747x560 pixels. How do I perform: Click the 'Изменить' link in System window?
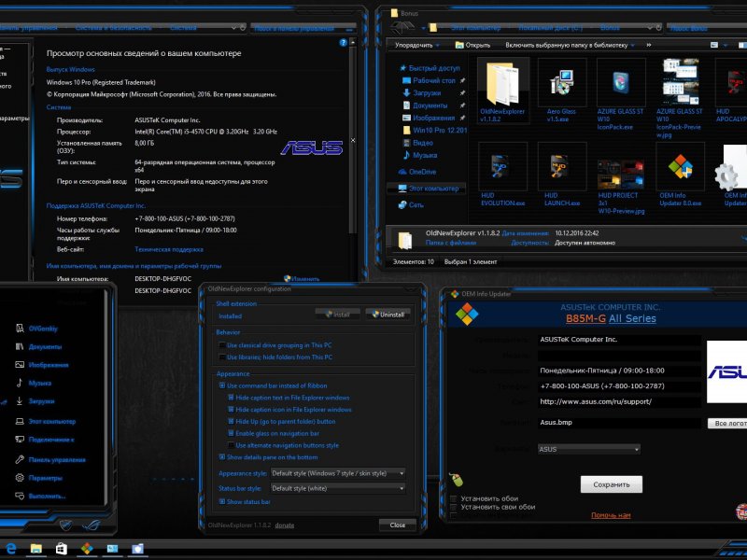302,278
